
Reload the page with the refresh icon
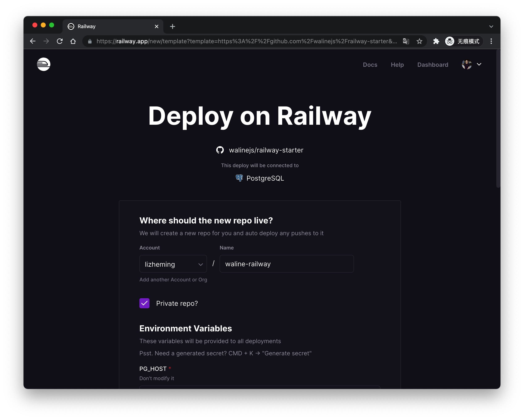(60, 41)
